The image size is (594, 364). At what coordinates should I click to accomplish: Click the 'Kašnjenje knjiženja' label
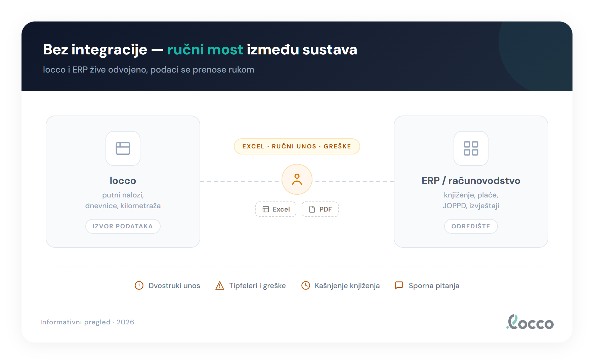(x=347, y=286)
